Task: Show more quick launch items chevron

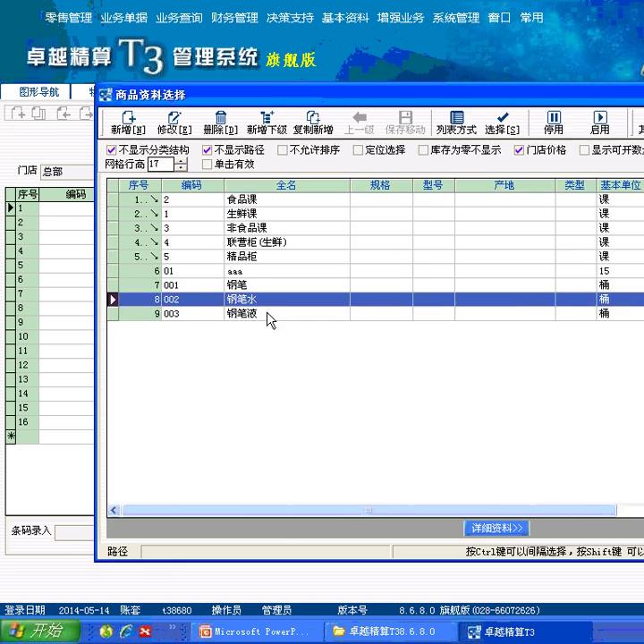Action: [x=172, y=627]
